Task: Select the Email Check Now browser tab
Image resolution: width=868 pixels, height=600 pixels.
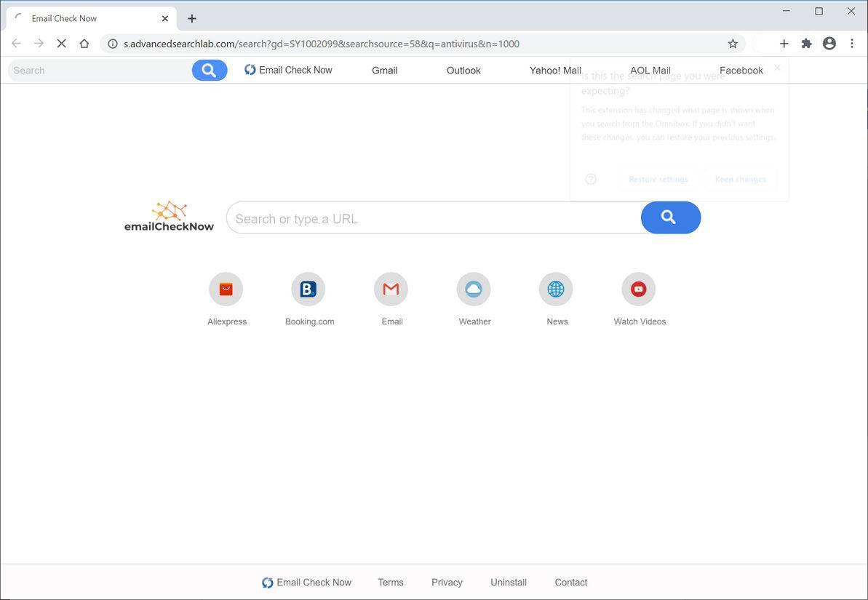Action: (x=92, y=18)
